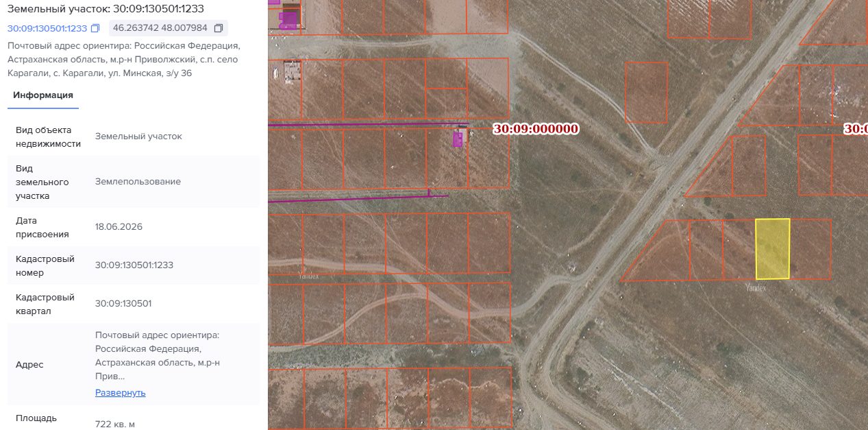Switch to the Информация tab

pos(43,95)
